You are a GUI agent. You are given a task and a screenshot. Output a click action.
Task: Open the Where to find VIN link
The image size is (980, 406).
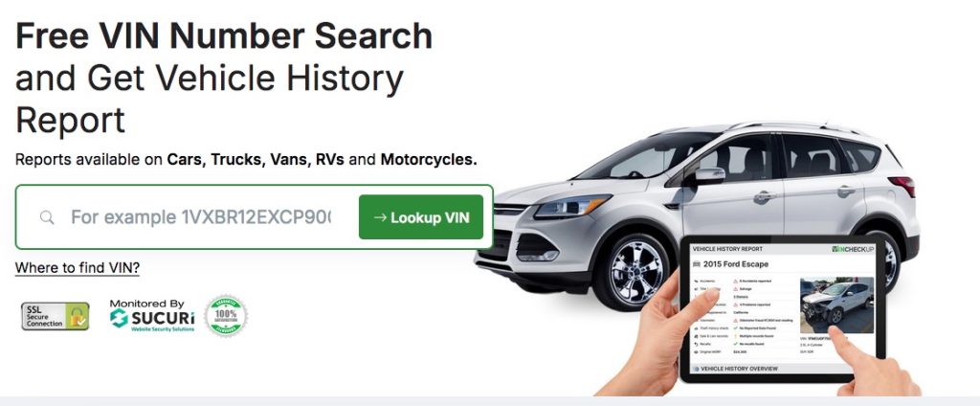[78, 268]
